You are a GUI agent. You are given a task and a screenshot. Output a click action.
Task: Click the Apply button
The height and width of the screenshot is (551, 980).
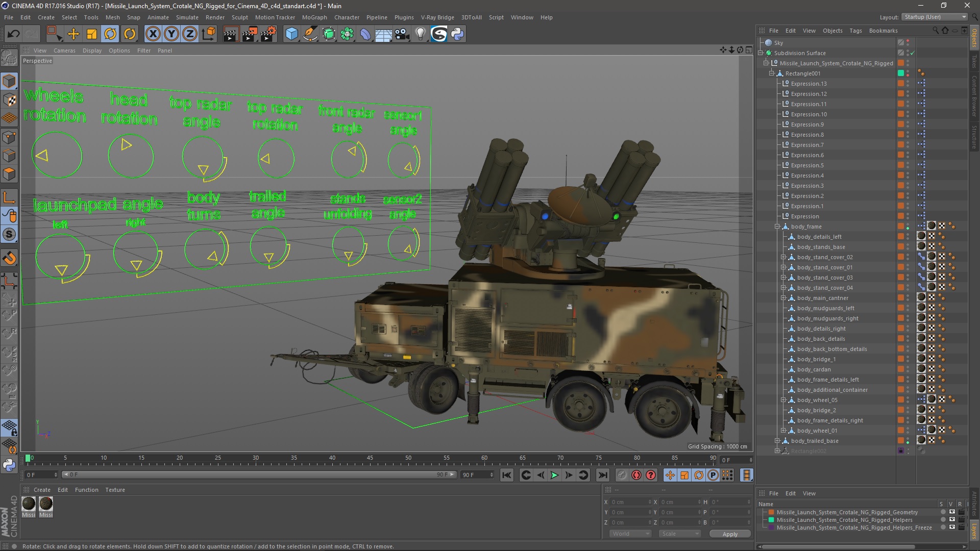(730, 534)
